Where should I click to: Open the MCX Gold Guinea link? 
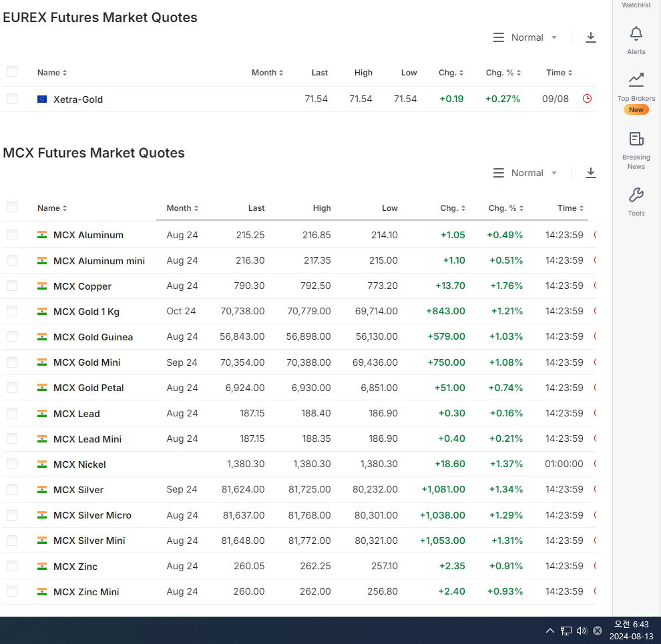[93, 337]
